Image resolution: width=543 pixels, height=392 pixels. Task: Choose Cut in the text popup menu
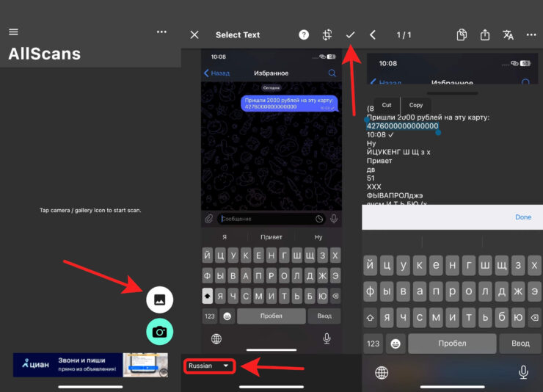pos(387,105)
